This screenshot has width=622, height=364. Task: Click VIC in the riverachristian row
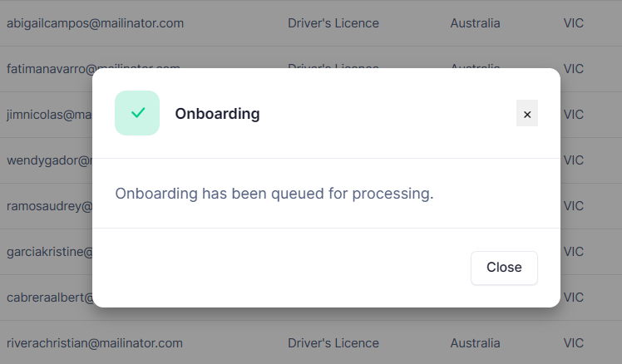coord(573,343)
